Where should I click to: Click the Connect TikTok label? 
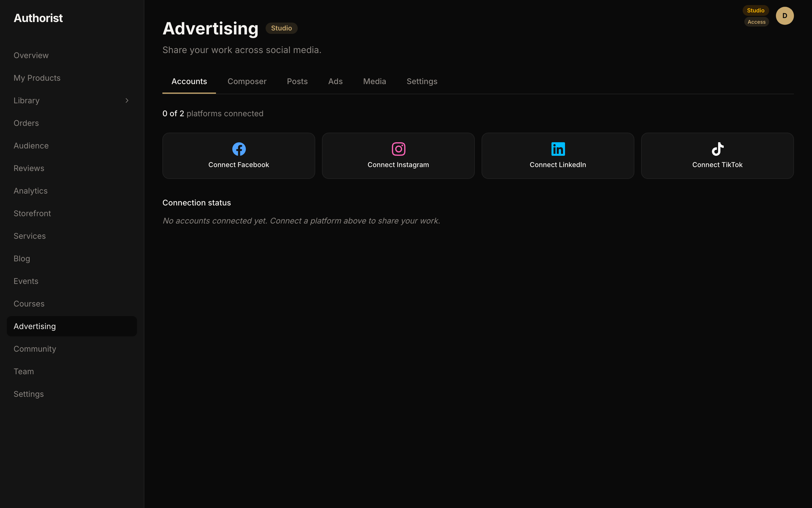717,165
